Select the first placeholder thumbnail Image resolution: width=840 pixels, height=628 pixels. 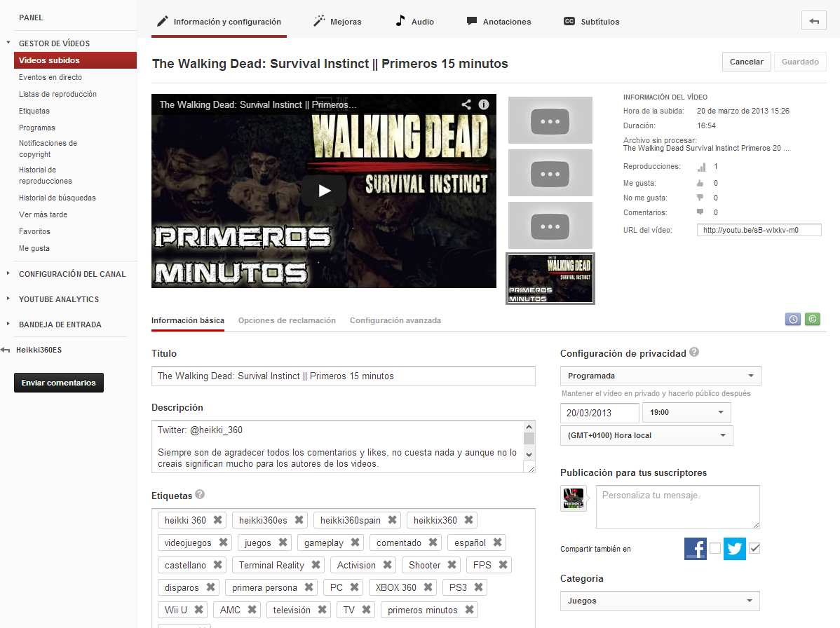[550, 121]
